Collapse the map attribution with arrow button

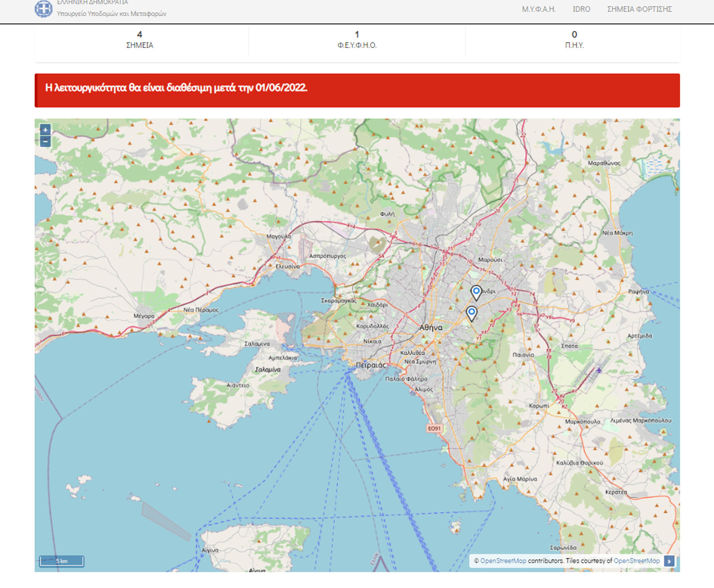[669, 561]
